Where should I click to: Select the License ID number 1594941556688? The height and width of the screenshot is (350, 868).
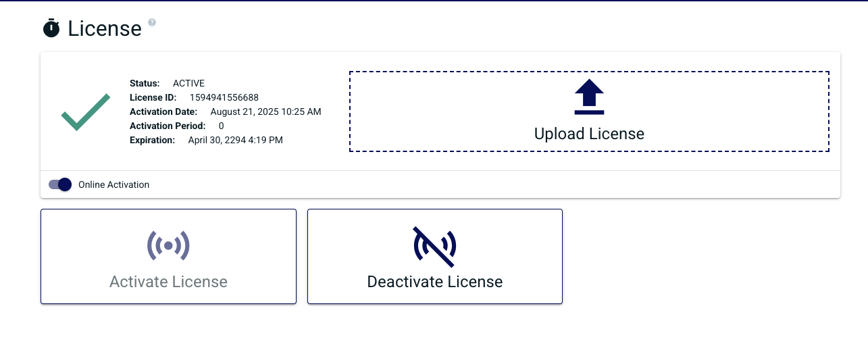point(224,98)
